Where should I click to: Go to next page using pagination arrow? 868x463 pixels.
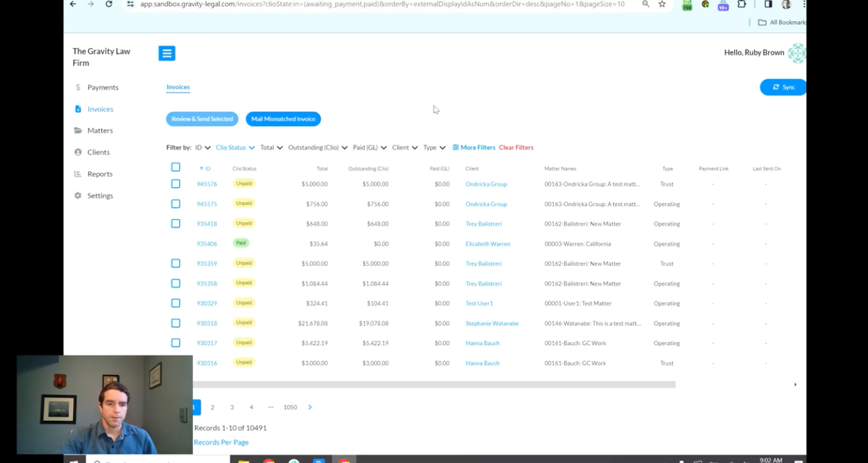tap(310, 407)
